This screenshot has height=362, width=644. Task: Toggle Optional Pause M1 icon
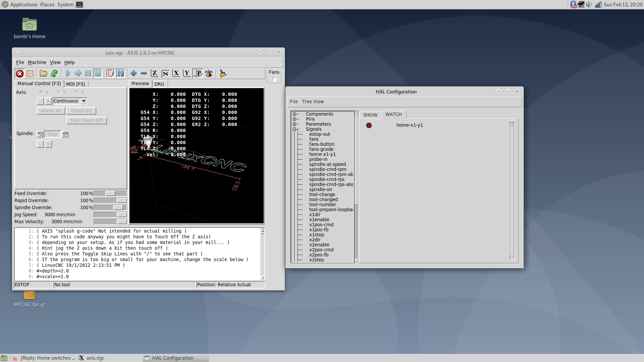[121, 73]
